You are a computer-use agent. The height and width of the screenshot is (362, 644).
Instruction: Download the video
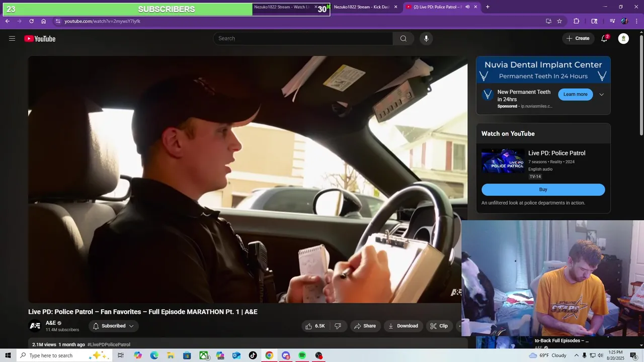click(x=403, y=326)
